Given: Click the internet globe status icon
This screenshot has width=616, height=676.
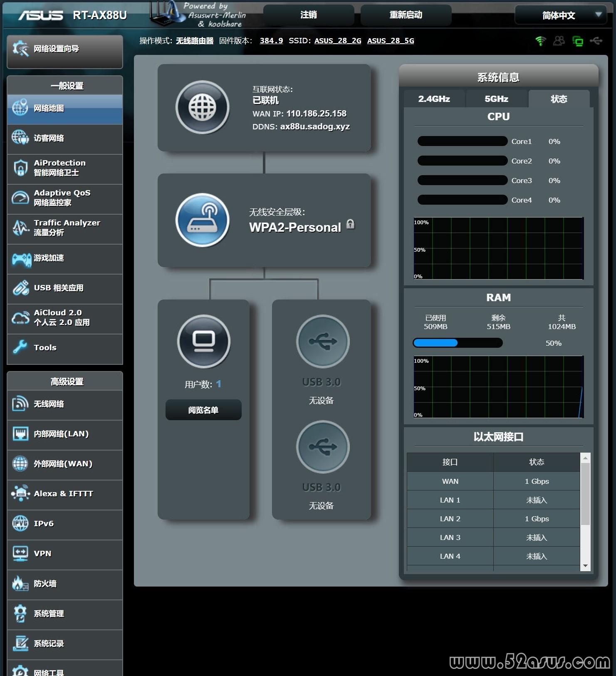Looking at the screenshot, I should coord(203,107).
